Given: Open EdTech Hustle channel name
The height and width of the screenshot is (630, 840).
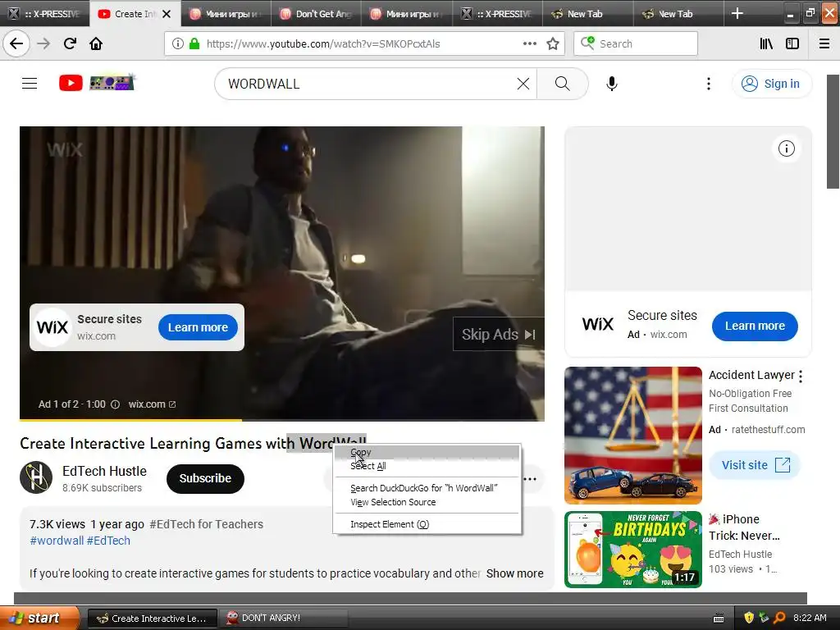Looking at the screenshot, I should [x=104, y=471].
